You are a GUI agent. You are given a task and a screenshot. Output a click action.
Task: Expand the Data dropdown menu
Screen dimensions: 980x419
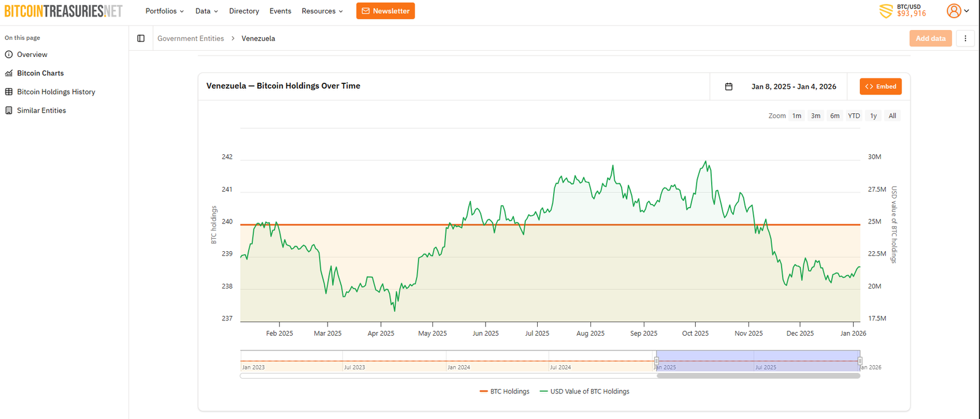click(206, 11)
